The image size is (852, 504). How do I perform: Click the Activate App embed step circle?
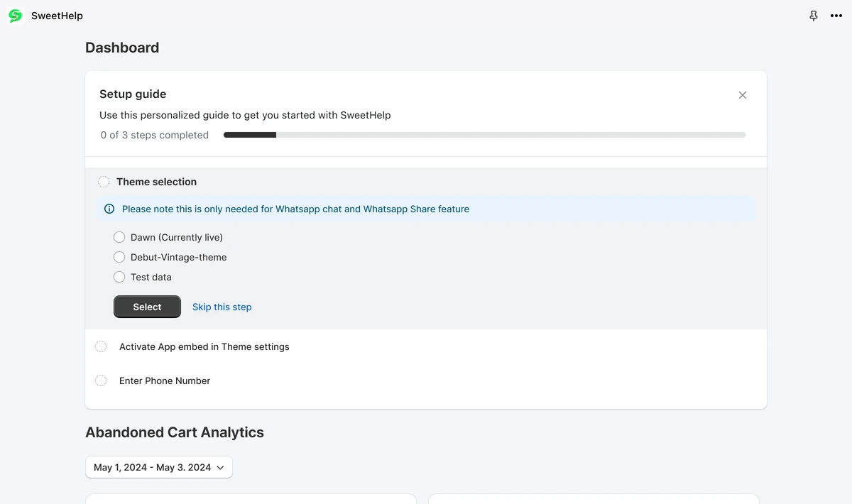[101, 346]
